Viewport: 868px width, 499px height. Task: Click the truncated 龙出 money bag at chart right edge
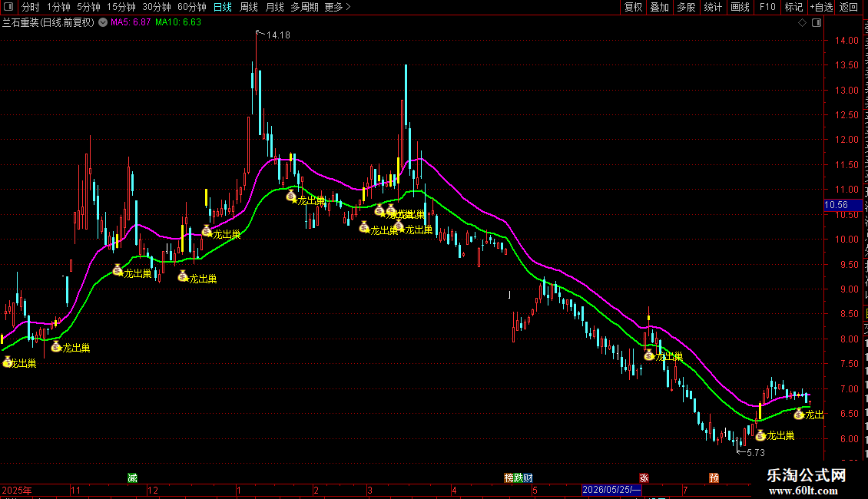pos(799,415)
